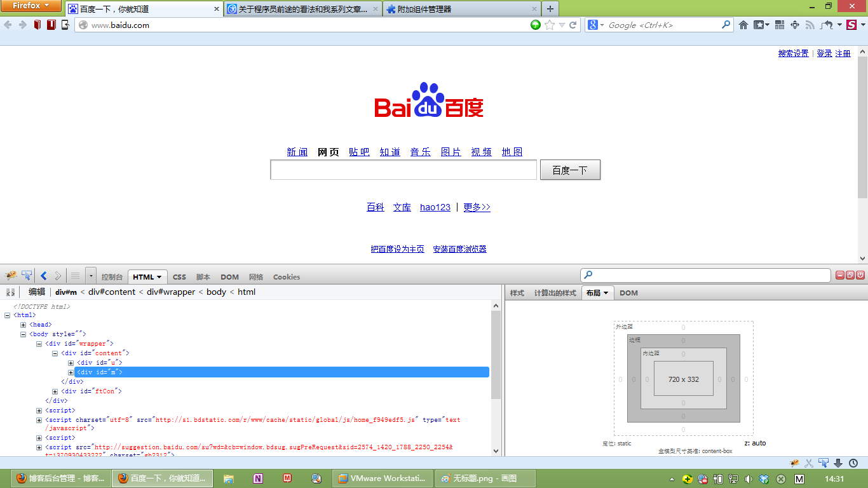The image size is (868, 488).
Task: Open the bookmarks menu star button
Action: pyautogui.click(x=761, y=25)
